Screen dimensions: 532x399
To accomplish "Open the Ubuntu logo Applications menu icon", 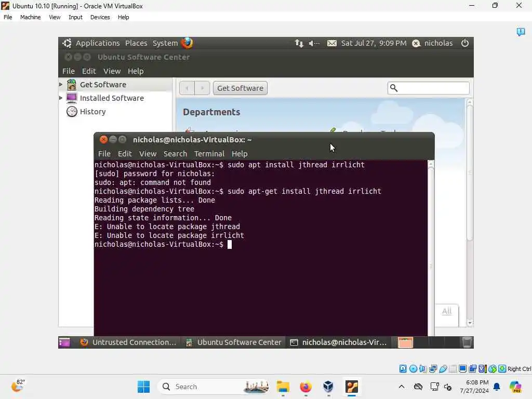I will [67, 43].
